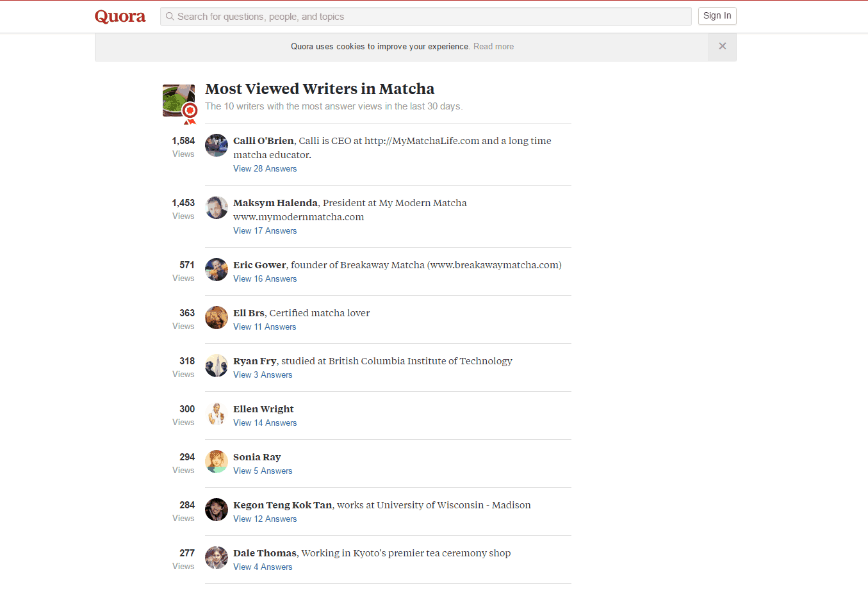Viewport: 868px width, 589px height.
Task: Click the 300 views count
Action: pos(187,409)
